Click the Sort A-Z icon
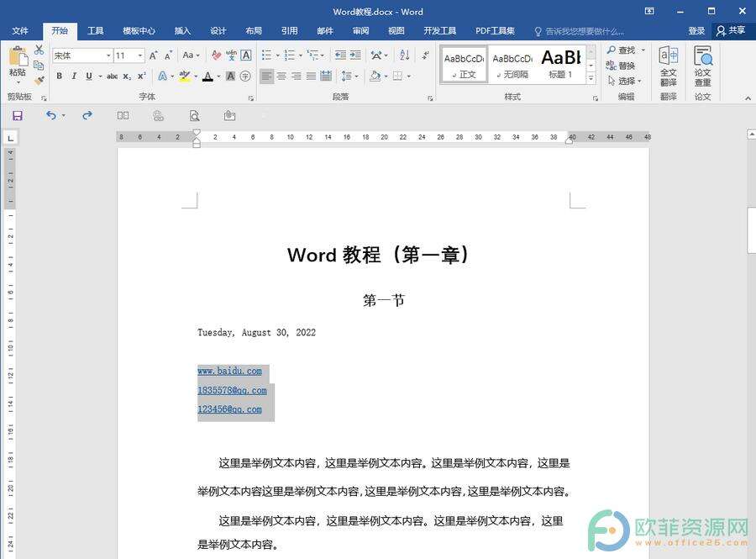756x559 pixels. [x=405, y=55]
